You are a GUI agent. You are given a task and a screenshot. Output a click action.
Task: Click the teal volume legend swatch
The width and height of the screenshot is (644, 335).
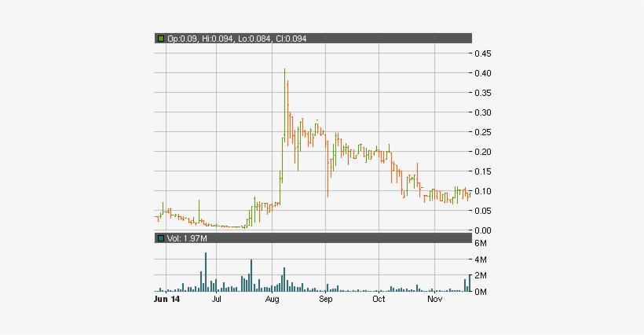pyautogui.click(x=161, y=238)
